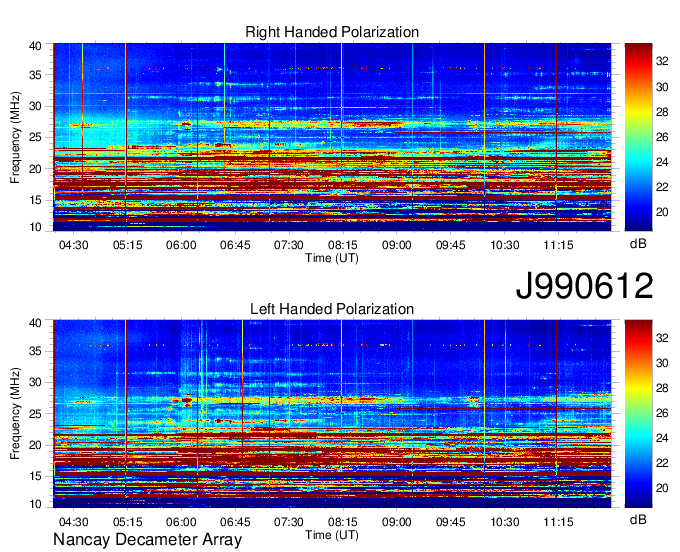Click 10:30 time tick on Right Handed plot
This screenshot has width=680, height=552.
504,245
